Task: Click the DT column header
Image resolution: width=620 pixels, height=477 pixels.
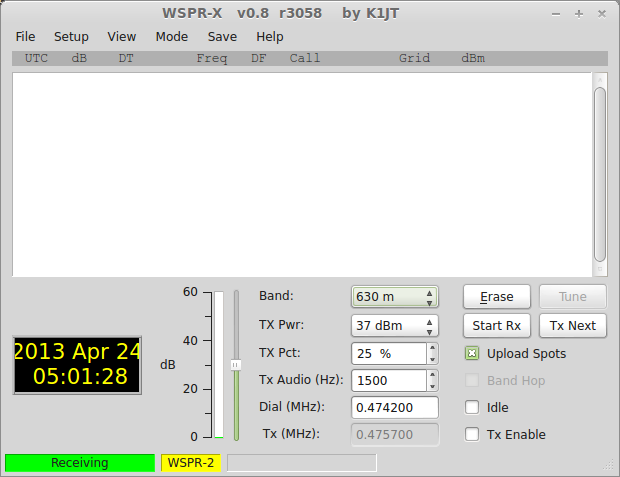Action: click(126, 58)
